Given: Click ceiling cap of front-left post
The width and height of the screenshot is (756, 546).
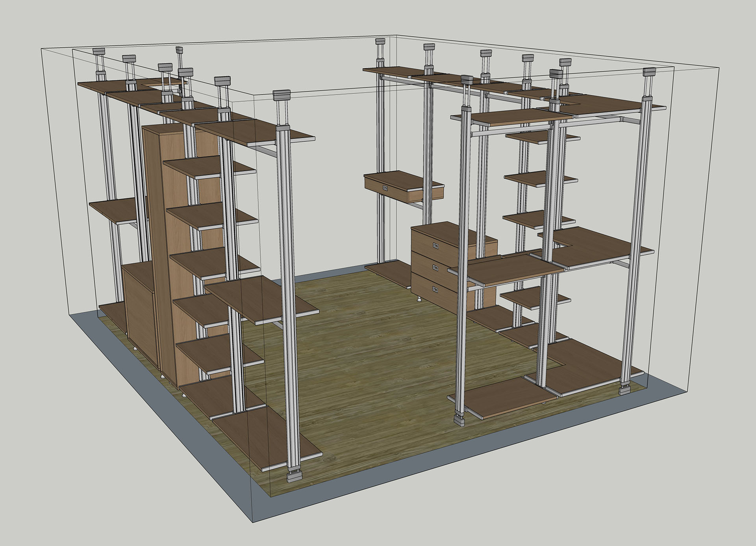Looking at the screenshot, I should [x=282, y=95].
